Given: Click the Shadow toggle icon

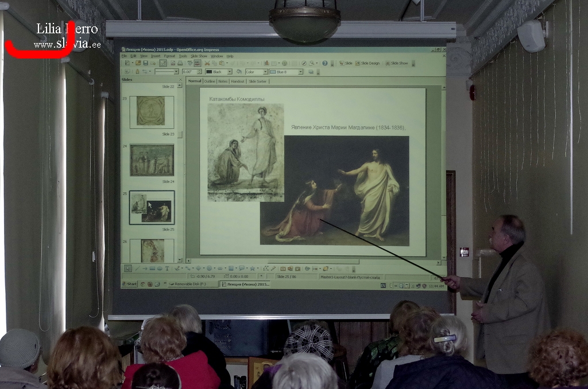Looking at the screenshot, I should [311, 72].
